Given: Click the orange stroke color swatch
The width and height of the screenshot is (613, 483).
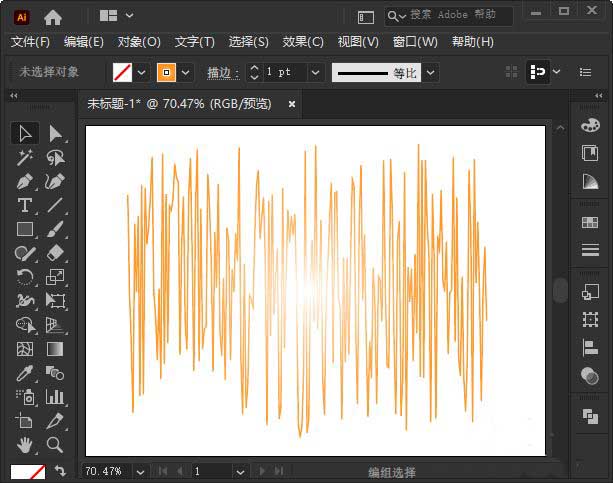Looking at the screenshot, I should click(166, 72).
